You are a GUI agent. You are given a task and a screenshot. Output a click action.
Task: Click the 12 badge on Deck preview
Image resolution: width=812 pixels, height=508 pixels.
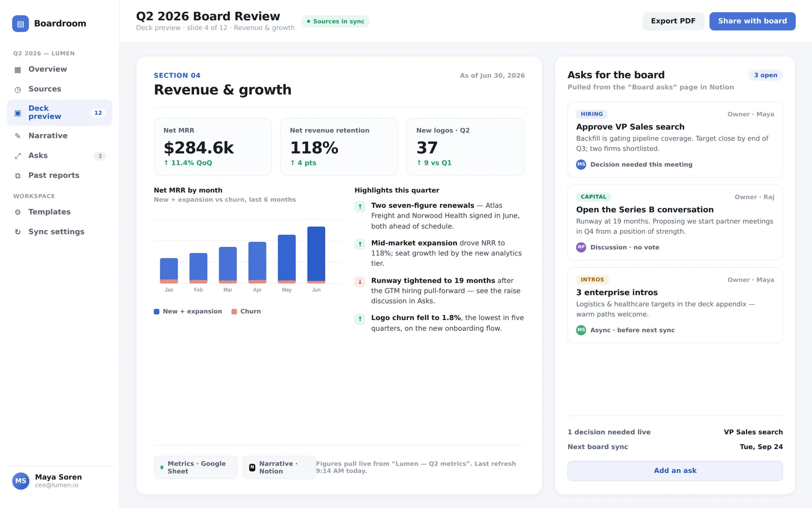[98, 113]
